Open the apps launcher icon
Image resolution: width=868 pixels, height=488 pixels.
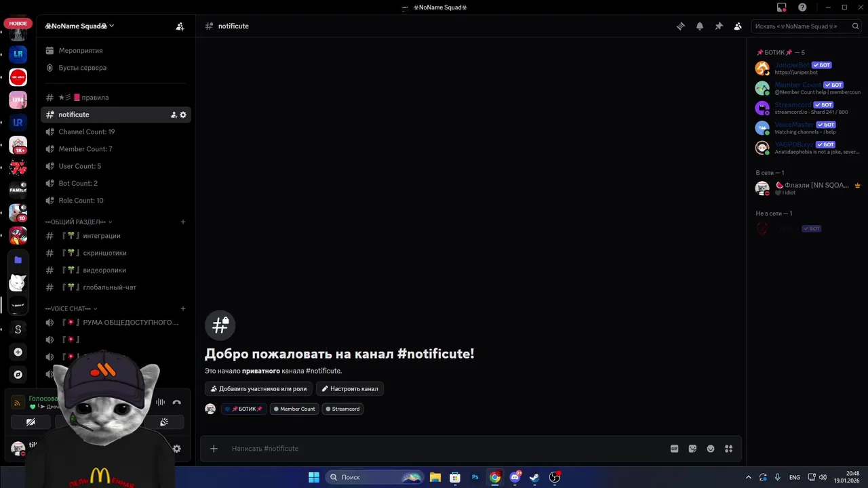coord(729,449)
